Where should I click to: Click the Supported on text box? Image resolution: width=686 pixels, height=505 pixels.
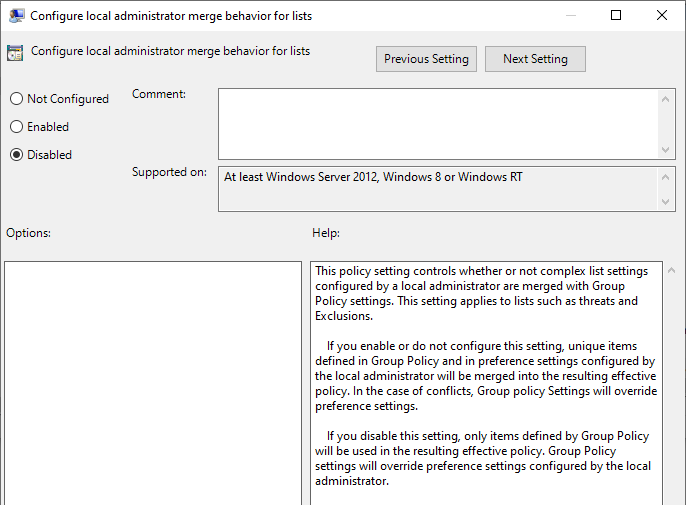pos(438,189)
